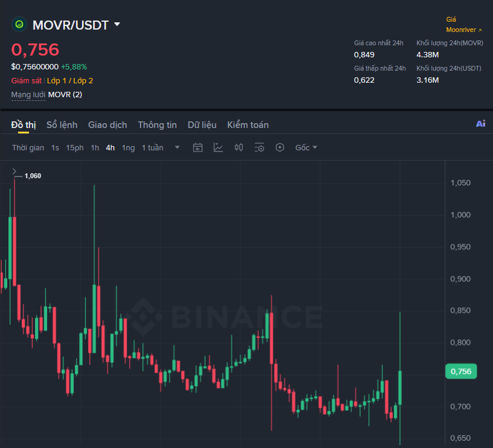Open the candlestick chart type icon
The height and width of the screenshot is (448, 493).
coord(238,147)
